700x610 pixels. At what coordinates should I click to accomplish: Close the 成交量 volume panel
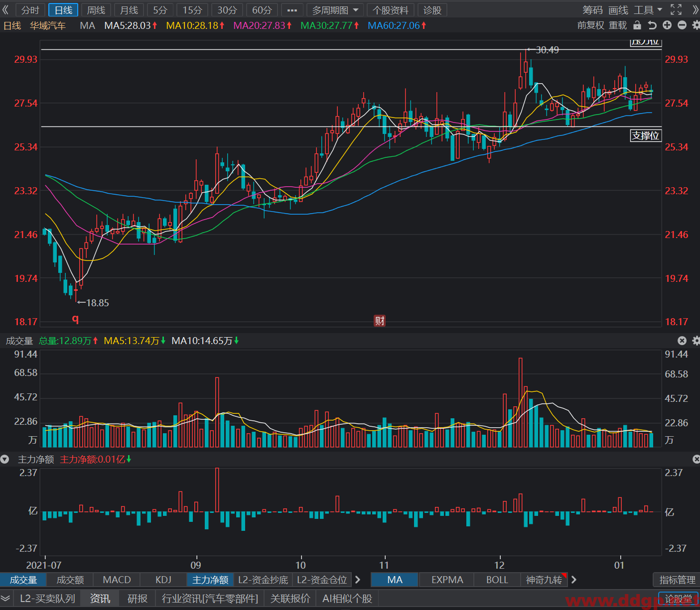click(x=682, y=341)
